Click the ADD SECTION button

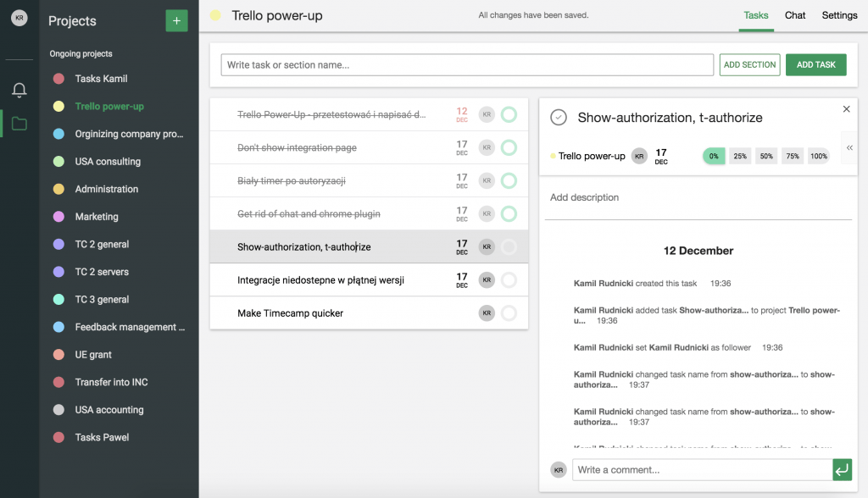pos(749,64)
